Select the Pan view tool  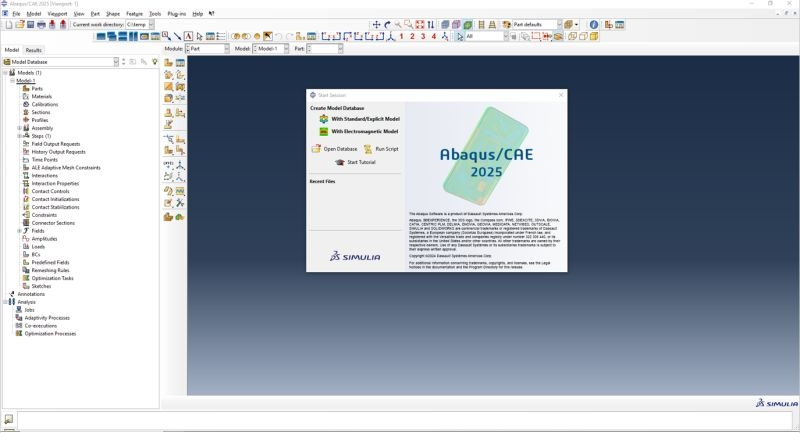tap(376, 24)
